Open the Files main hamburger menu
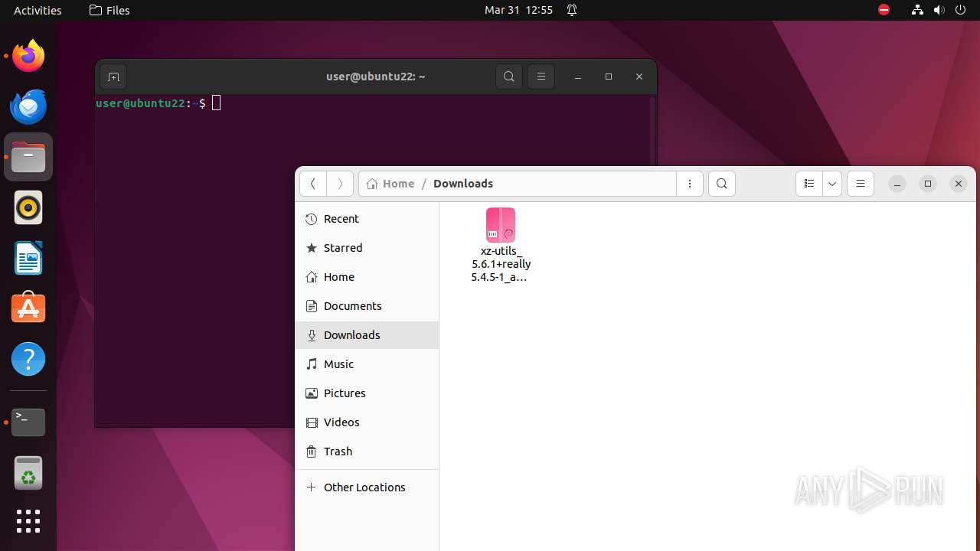The height and width of the screenshot is (551, 980). (x=861, y=184)
